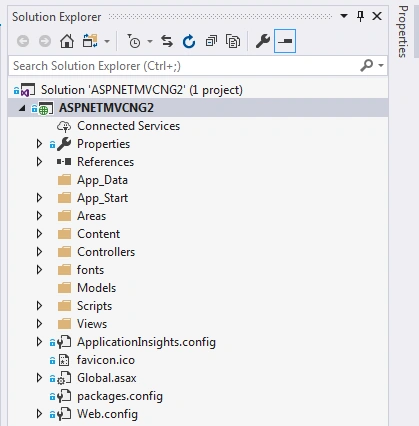This screenshot has width=419, height=426.
Task: Expand the Areas folder
Action: (39, 216)
